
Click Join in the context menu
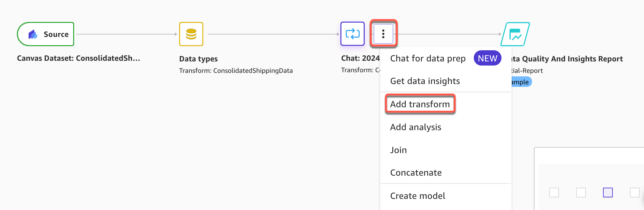pos(398,150)
